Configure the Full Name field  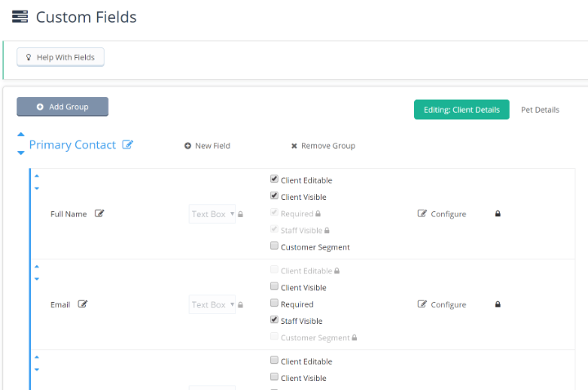442,214
